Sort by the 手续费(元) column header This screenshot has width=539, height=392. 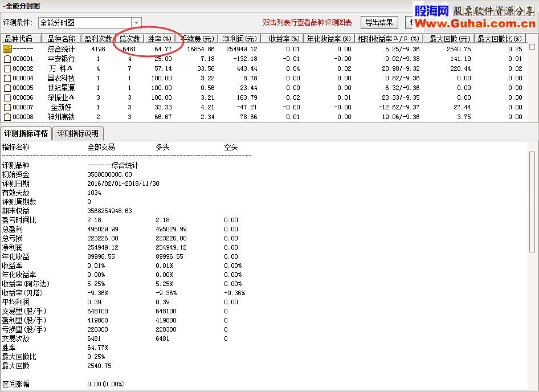[x=198, y=39]
